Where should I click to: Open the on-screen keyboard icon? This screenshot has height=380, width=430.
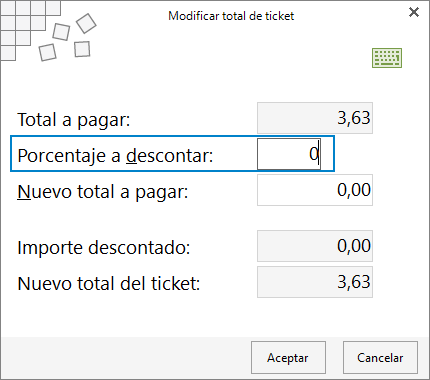(x=387, y=58)
